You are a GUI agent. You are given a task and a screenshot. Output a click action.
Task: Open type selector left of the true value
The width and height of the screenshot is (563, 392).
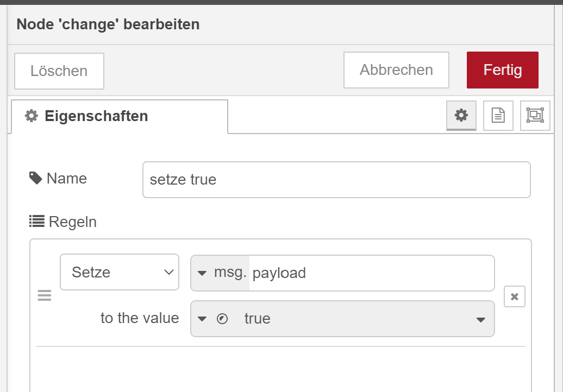coord(203,319)
